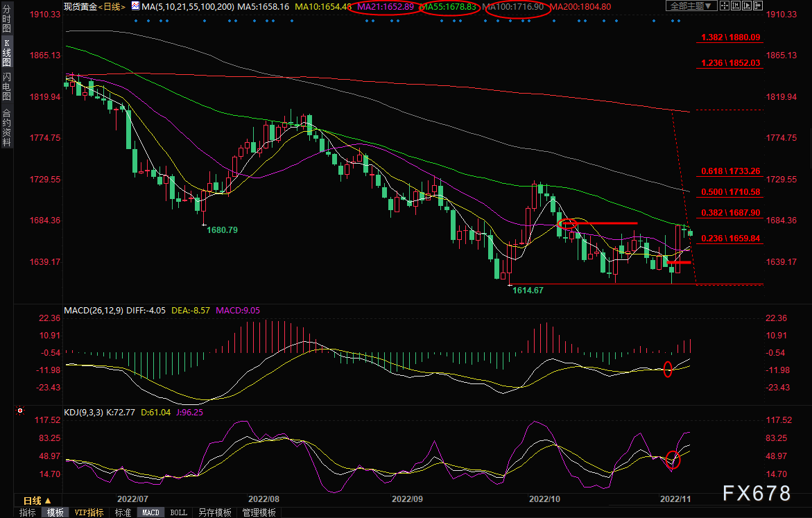This screenshot has width=812, height=518.
Task: Open 管理模板 template manager
Action: (259, 512)
